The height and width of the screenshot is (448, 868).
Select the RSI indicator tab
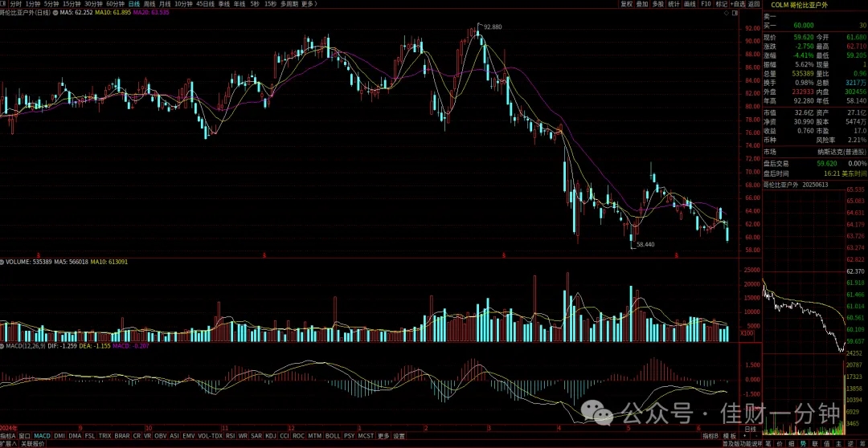coord(231,436)
